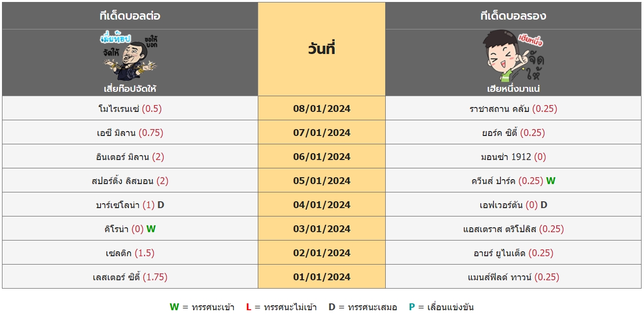This screenshot has width=644, height=322.
Task: Click เสี่ยท๊อปจัดให้ name label
Action: 130,89
